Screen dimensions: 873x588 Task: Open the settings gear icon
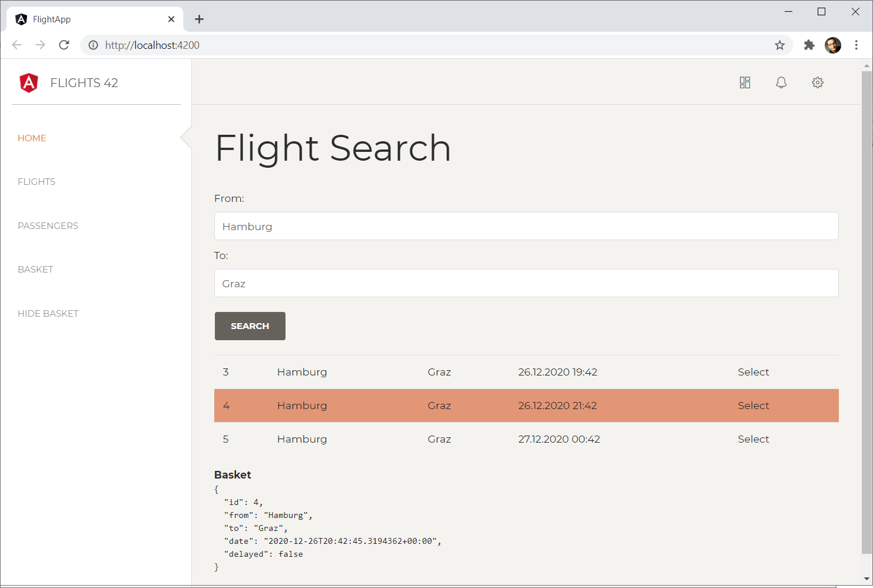818,82
